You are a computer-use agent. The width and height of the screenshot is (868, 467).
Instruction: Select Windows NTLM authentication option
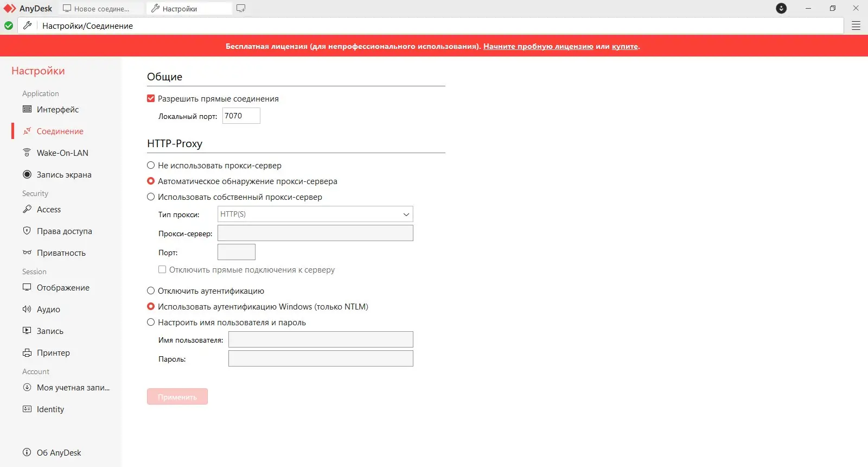151,306
